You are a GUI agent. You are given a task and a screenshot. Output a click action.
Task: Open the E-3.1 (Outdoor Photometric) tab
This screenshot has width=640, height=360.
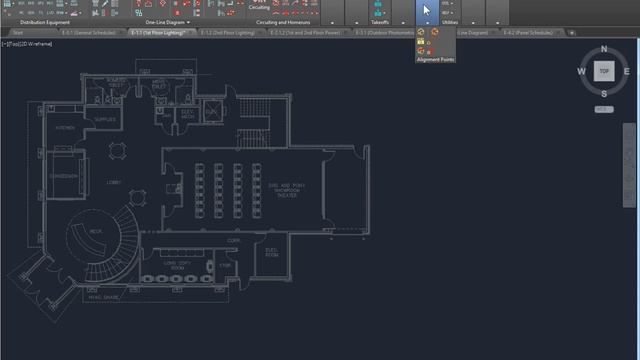pos(384,33)
